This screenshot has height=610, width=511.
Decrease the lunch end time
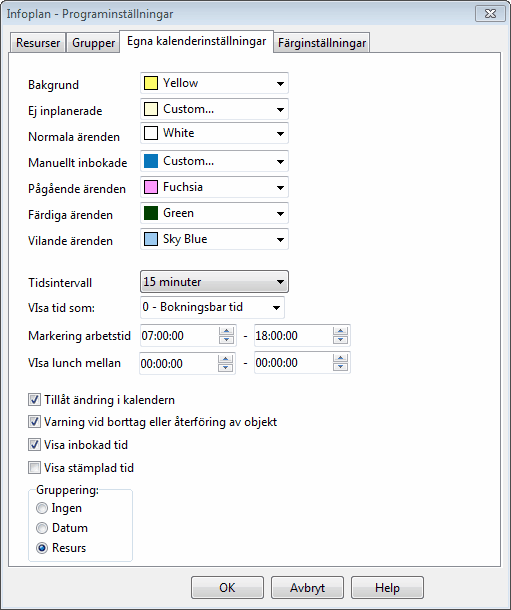point(340,367)
